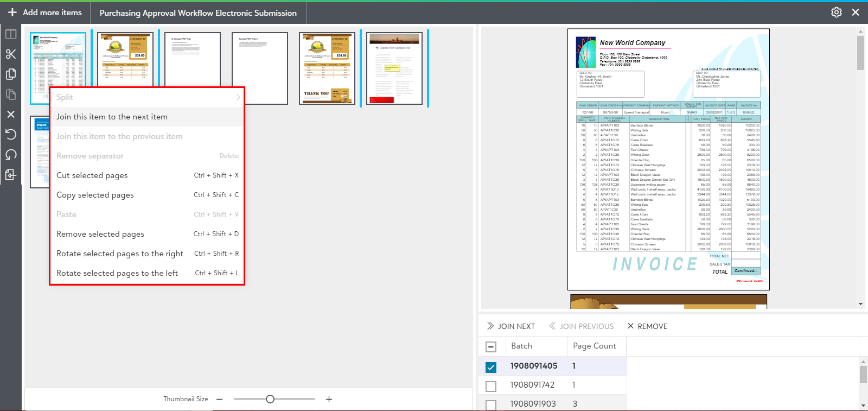Click the JOIN NEXT button
Image resolution: width=868 pixels, height=411 pixels.
[510, 326]
